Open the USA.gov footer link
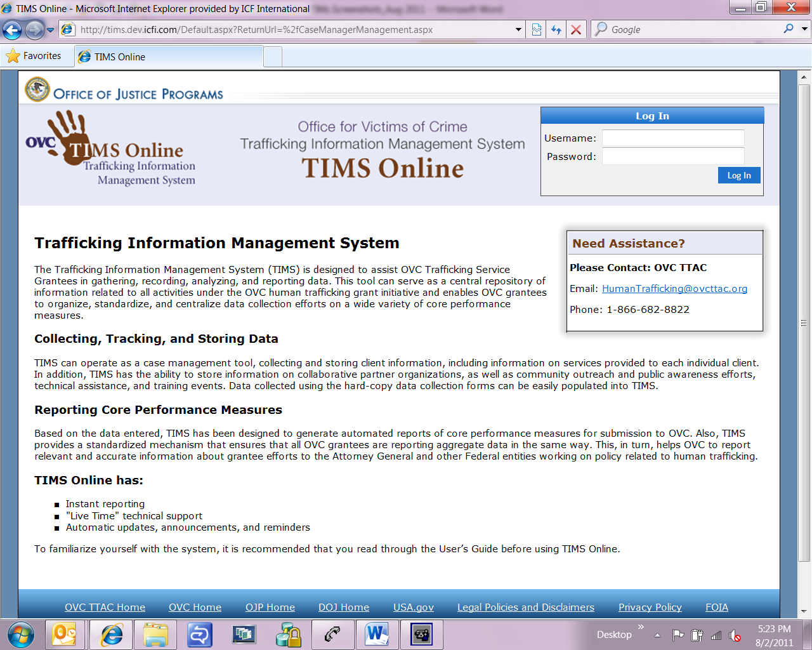Viewport: 812px width, 650px height. point(414,607)
